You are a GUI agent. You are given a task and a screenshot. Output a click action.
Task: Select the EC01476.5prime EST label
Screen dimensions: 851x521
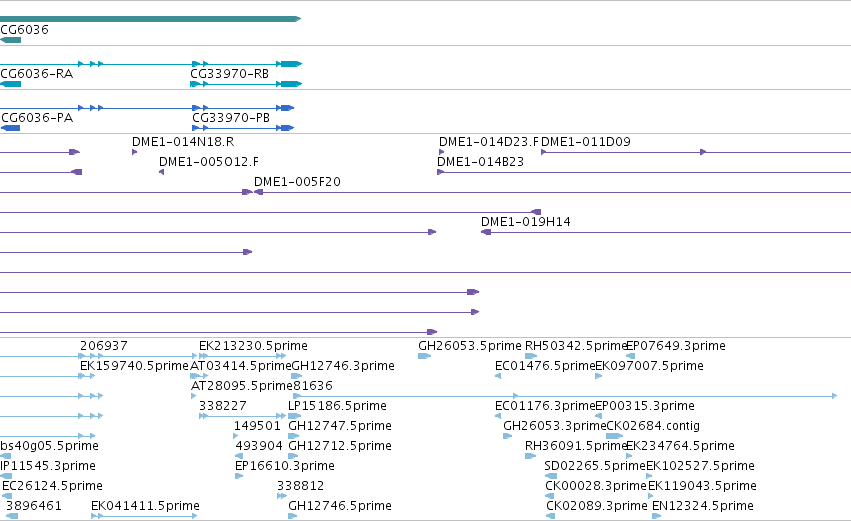click(545, 366)
